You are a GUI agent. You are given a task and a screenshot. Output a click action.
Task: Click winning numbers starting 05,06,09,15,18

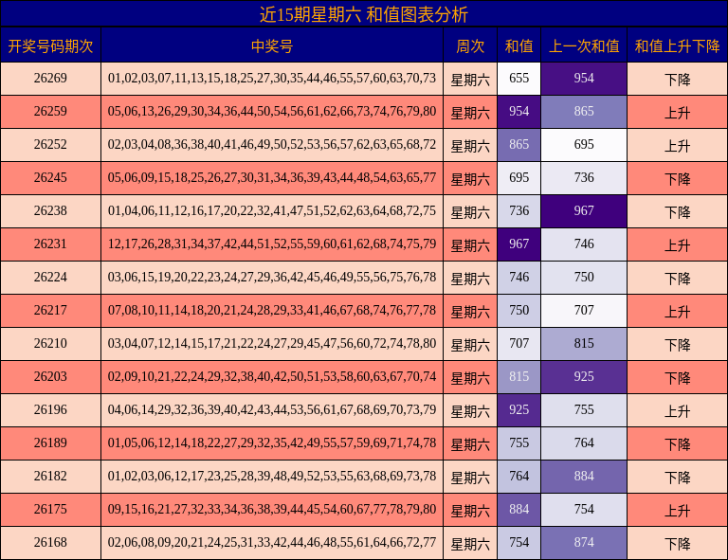pos(272,178)
